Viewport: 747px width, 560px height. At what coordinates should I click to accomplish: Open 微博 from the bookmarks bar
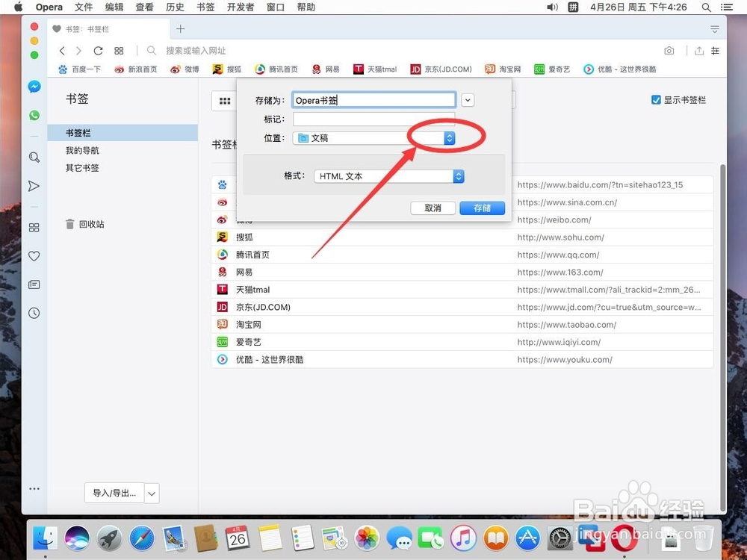[x=185, y=69]
